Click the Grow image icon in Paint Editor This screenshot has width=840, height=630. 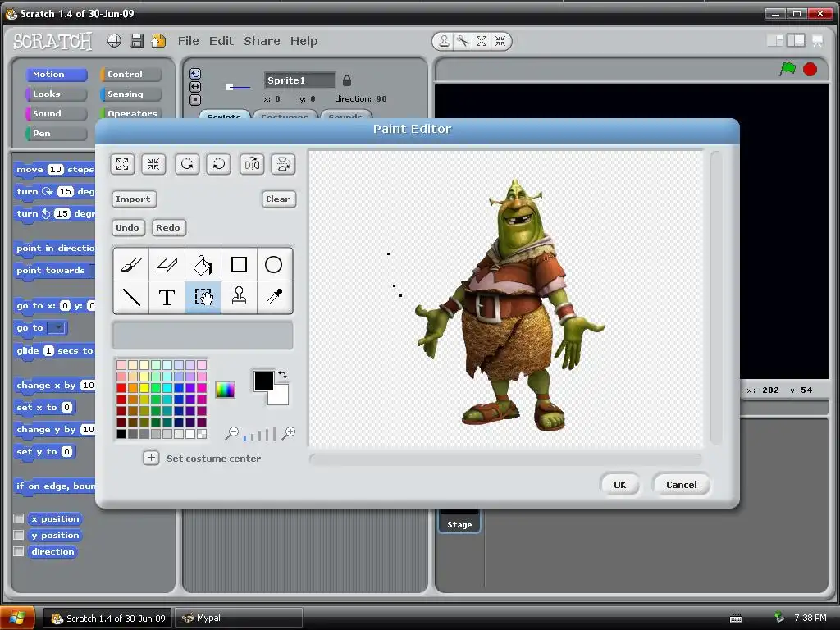point(122,164)
